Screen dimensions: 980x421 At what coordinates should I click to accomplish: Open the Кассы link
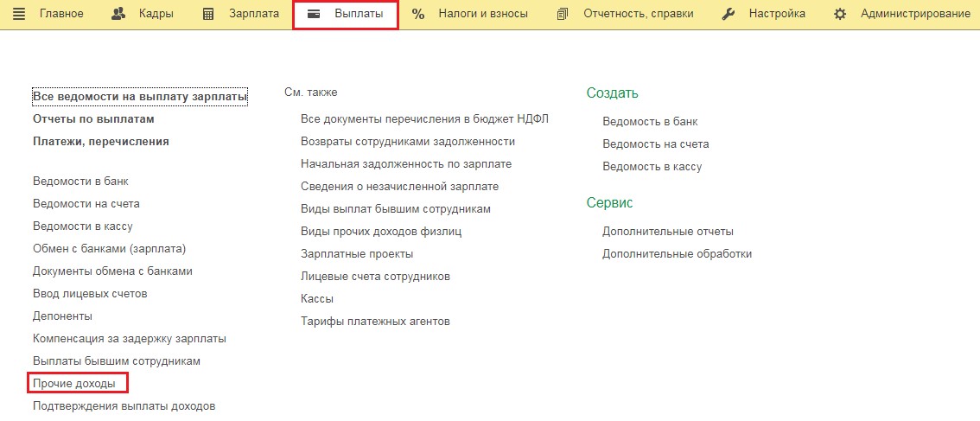coord(317,299)
